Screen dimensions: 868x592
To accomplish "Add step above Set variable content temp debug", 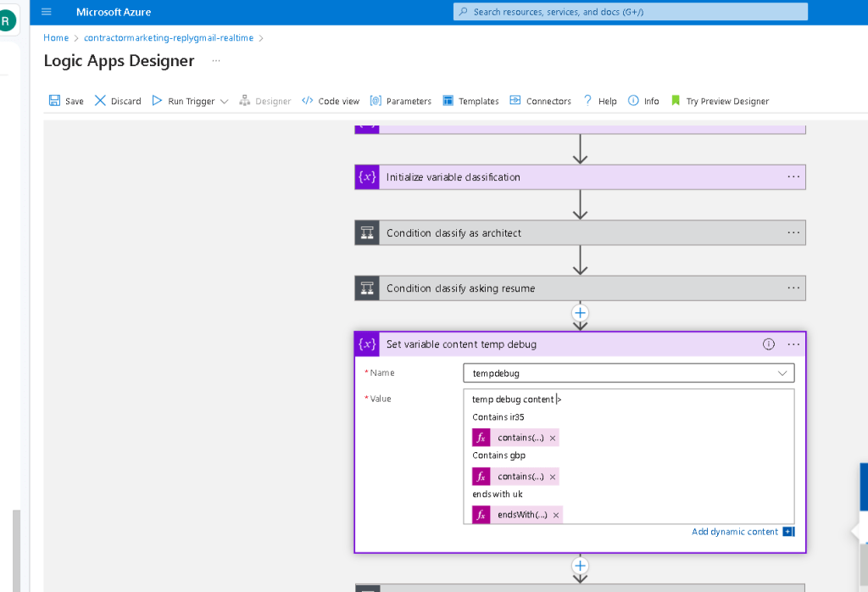I will tap(580, 313).
